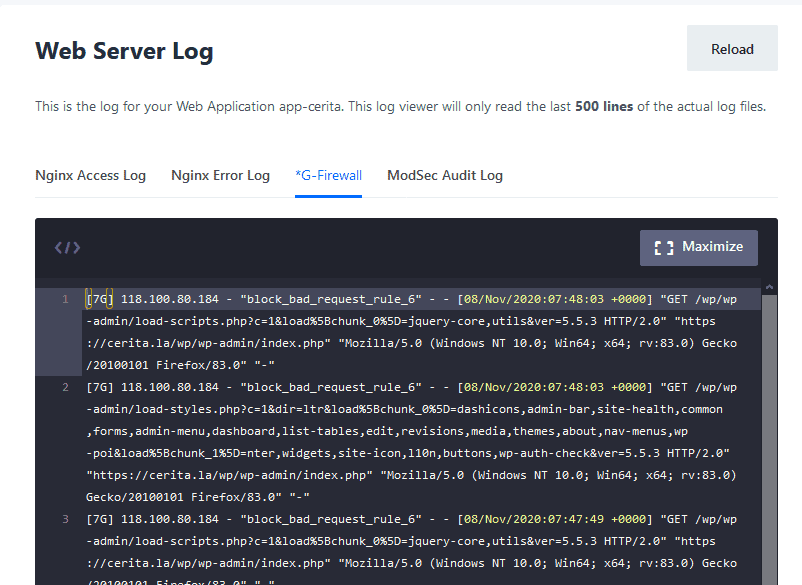This screenshot has width=802, height=585.
Task: Select line number 1 in the log gutter
Action: click(x=64, y=298)
